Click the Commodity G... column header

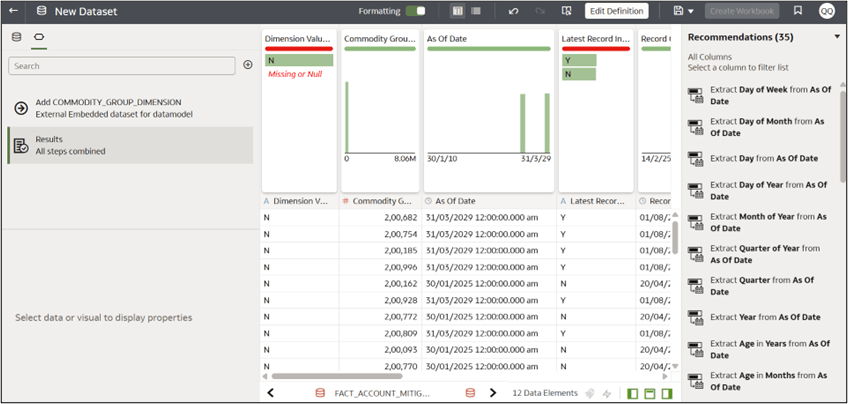click(x=380, y=201)
